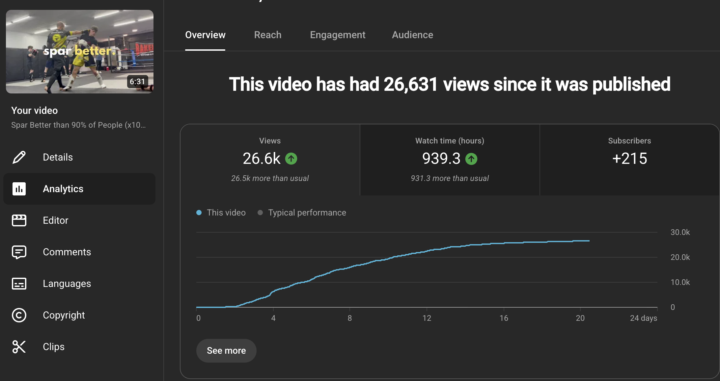Open the Comments label in sidebar
Screen dimensions: 720x381
(67, 252)
